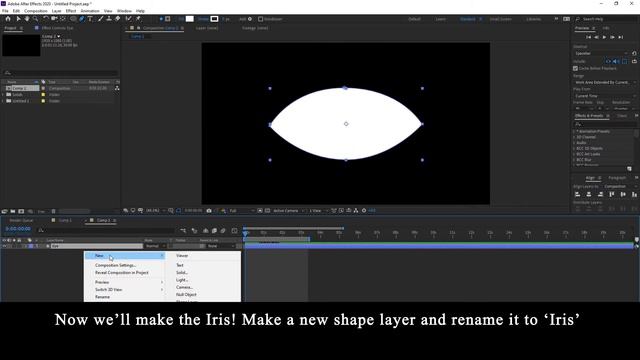640x360 pixels.
Task: Click the Align Right icon
Action: pos(600,194)
